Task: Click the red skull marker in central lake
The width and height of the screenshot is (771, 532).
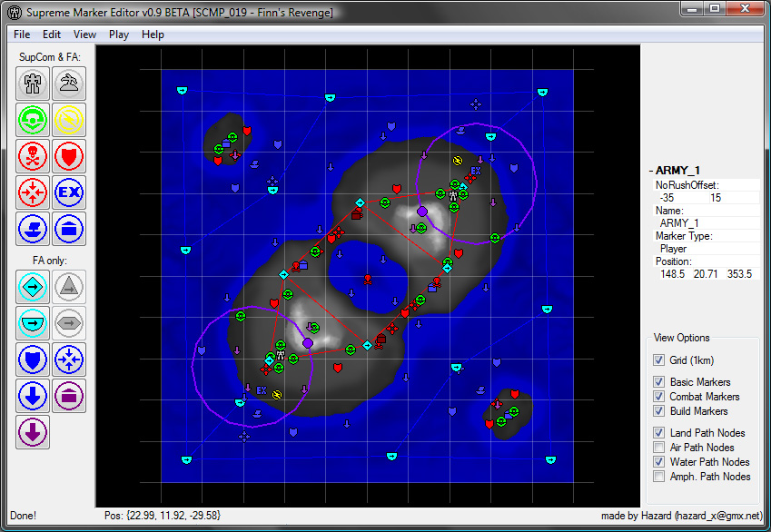Action: pyautogui.click(x=367, y=280)
